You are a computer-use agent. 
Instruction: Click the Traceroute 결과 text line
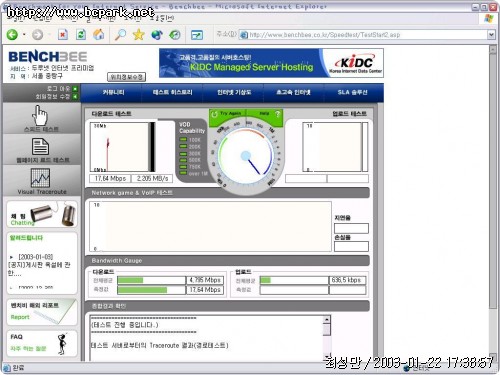point(160,346)
